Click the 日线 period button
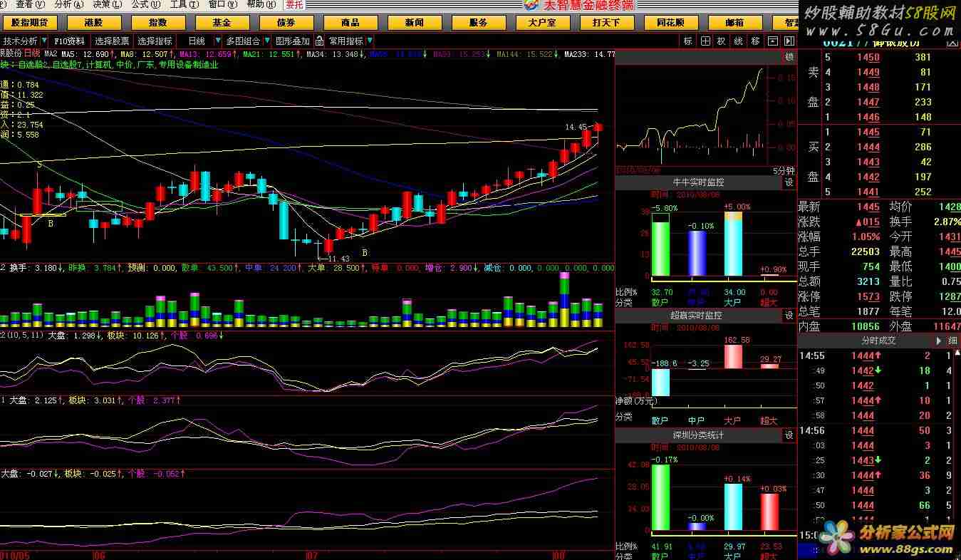 coord(197,41)
